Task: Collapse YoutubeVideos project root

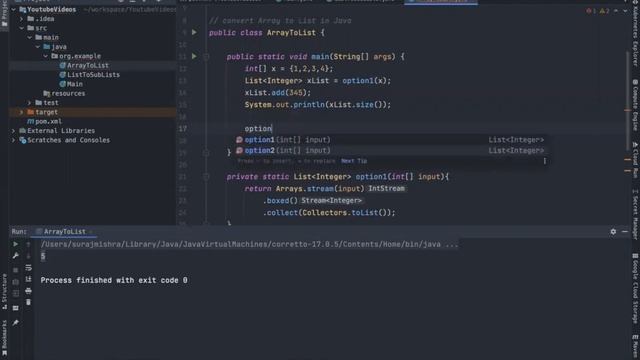Action: pos(13,9)
